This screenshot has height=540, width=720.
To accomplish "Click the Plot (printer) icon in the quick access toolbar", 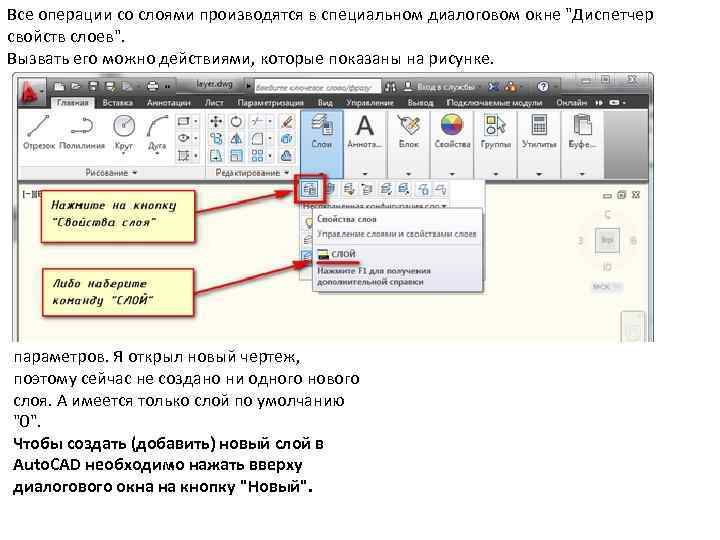I will [152, 86].
